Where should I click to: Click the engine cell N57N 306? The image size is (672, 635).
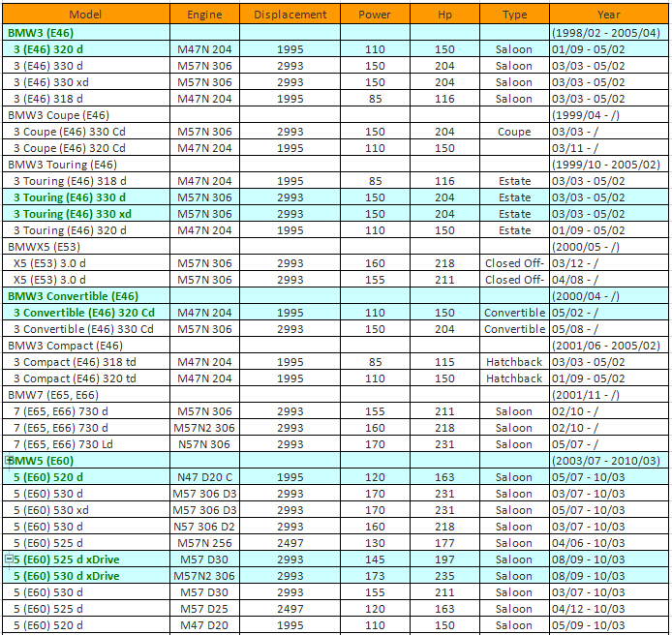(204, 444)
